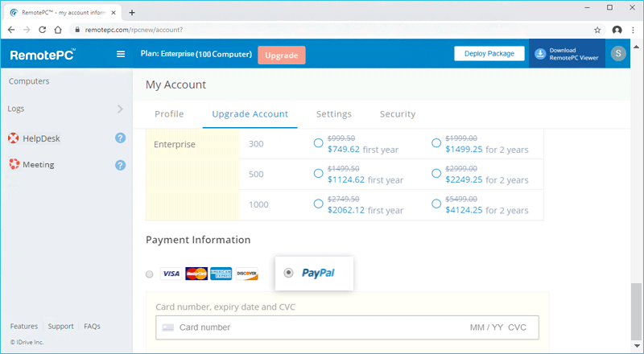Expand the Logs sidebar chevron
The height and width of the screenshot is (354, 644).
(120, 109)
